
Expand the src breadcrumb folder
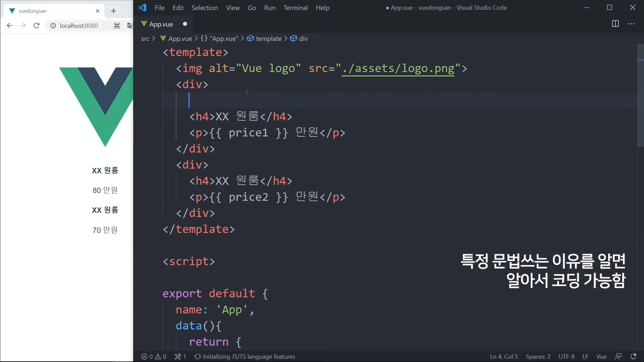145,39
